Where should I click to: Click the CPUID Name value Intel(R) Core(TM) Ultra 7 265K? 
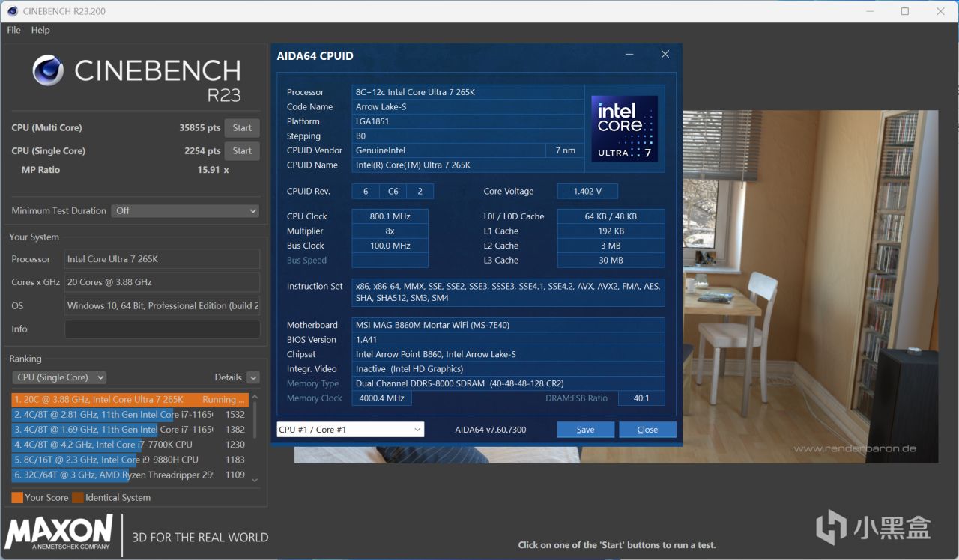point(468,165)
